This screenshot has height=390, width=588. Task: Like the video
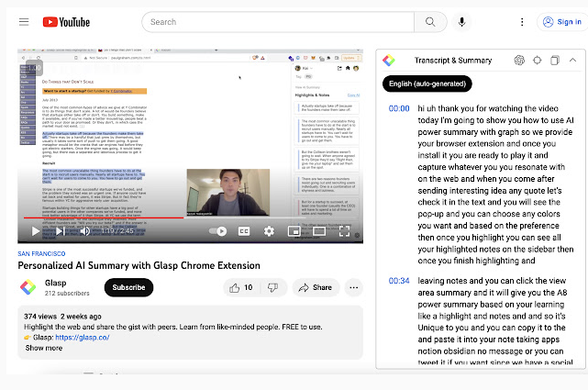241,287
